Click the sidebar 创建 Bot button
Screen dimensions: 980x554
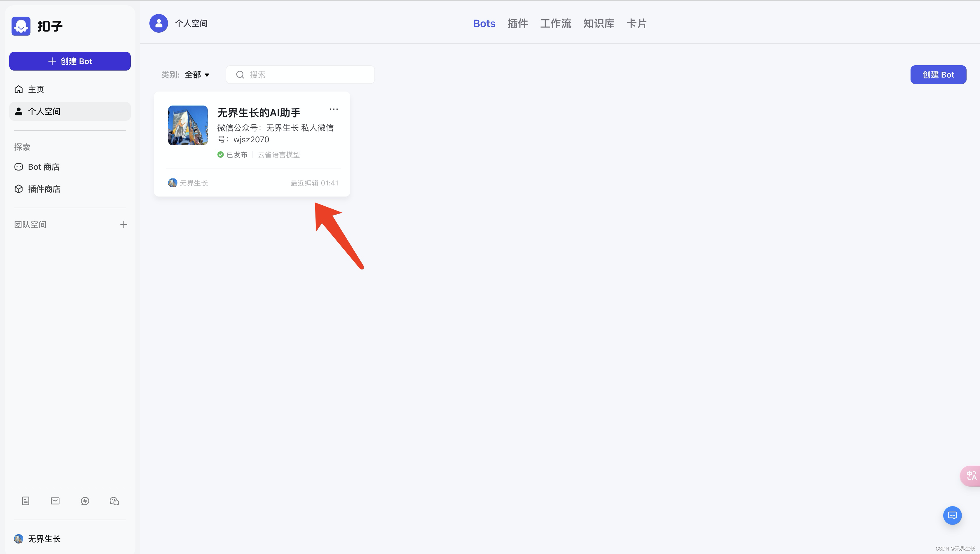point(70,61)
